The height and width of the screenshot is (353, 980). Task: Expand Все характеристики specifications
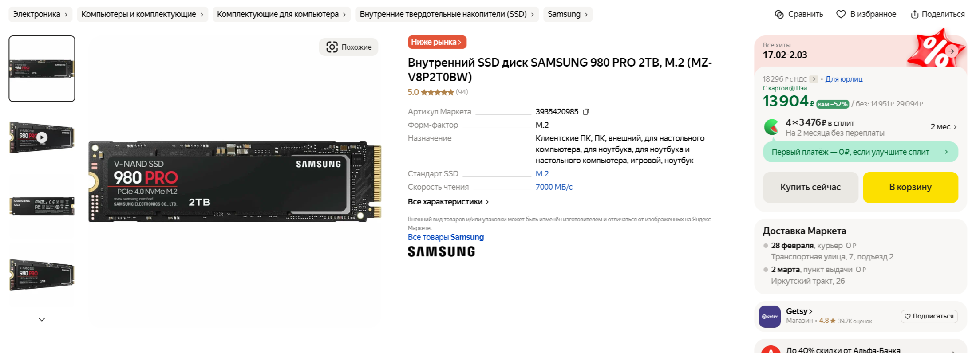(x=448, y=202)
